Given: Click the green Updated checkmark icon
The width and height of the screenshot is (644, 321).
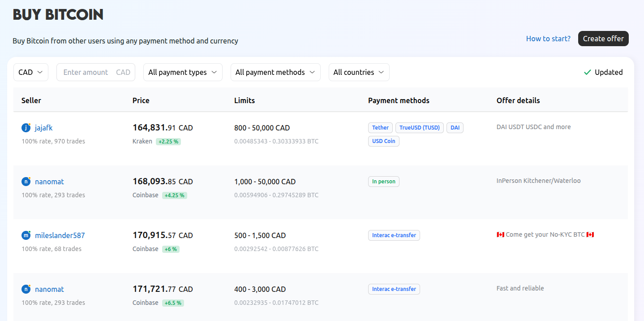Looking at the screenshot, I should click(587, 72).
